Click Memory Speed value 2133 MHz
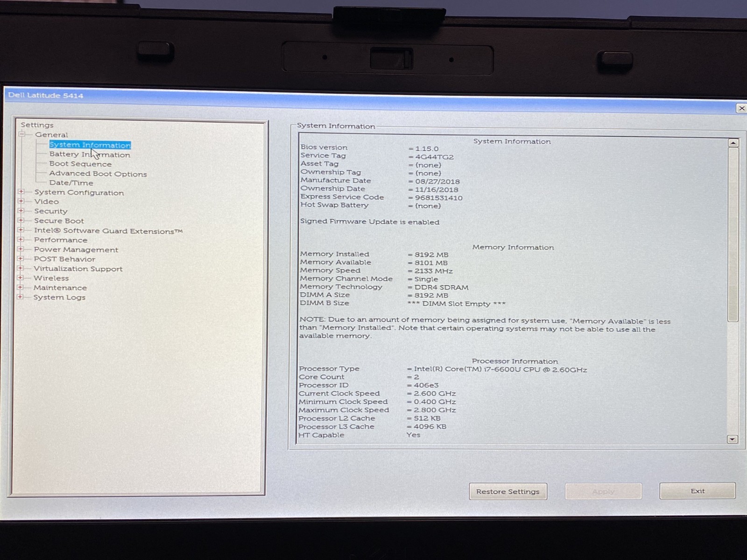 coord(434,271)
